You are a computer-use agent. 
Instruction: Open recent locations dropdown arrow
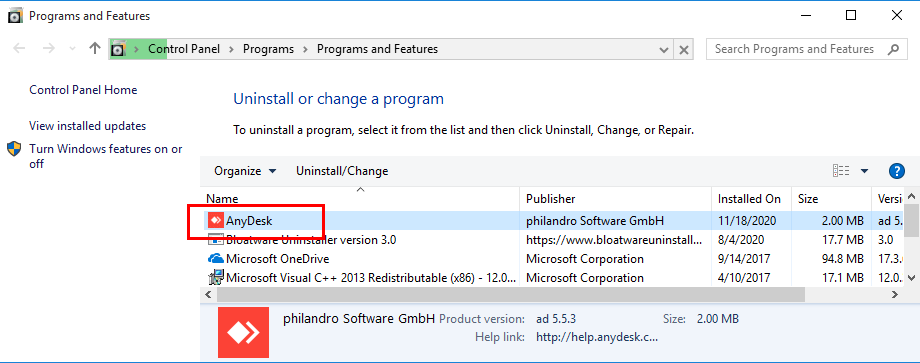pyautogui.click(x=72, y=49)
